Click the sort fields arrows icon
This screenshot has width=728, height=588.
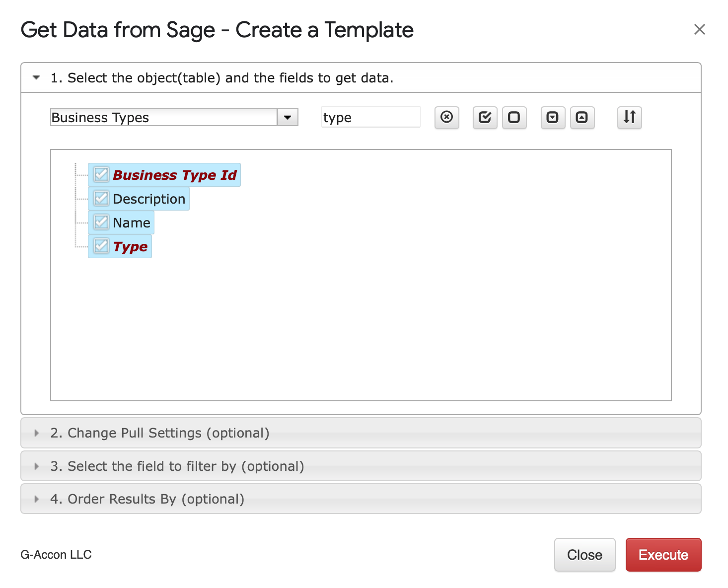(x=629, y=118)
